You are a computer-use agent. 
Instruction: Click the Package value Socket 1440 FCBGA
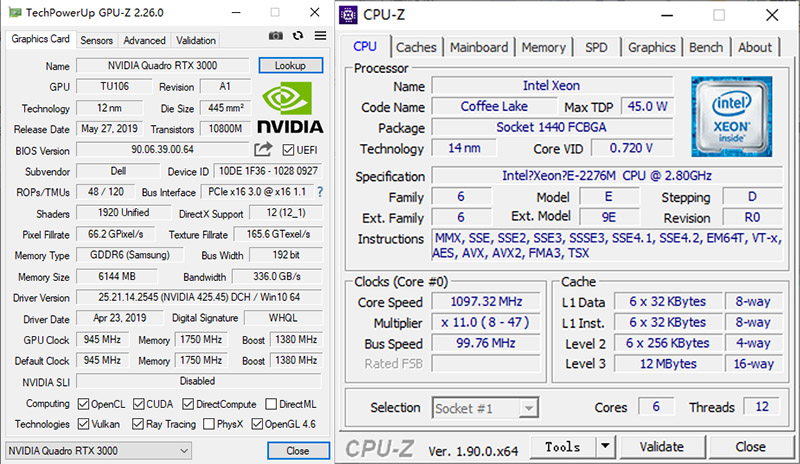pyautogui.click(x=552, y=128)
